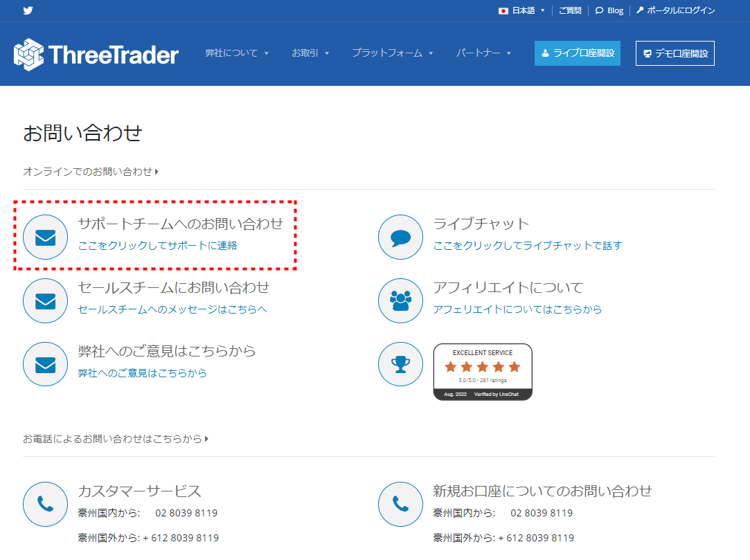Click the アフィリエイトについて heading

508,287
